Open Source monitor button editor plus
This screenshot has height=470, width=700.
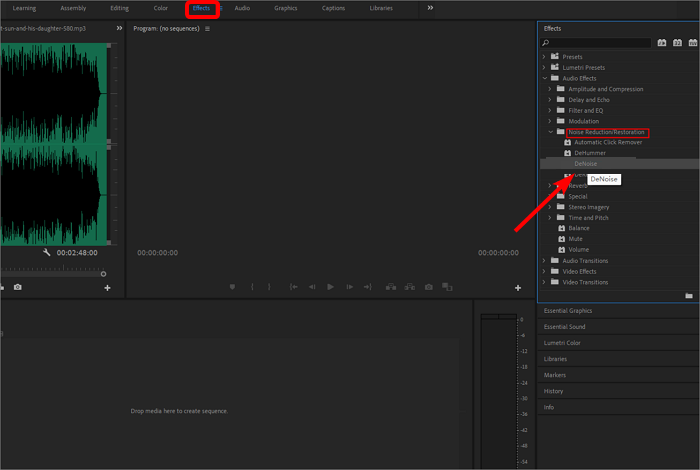(107, 288)
